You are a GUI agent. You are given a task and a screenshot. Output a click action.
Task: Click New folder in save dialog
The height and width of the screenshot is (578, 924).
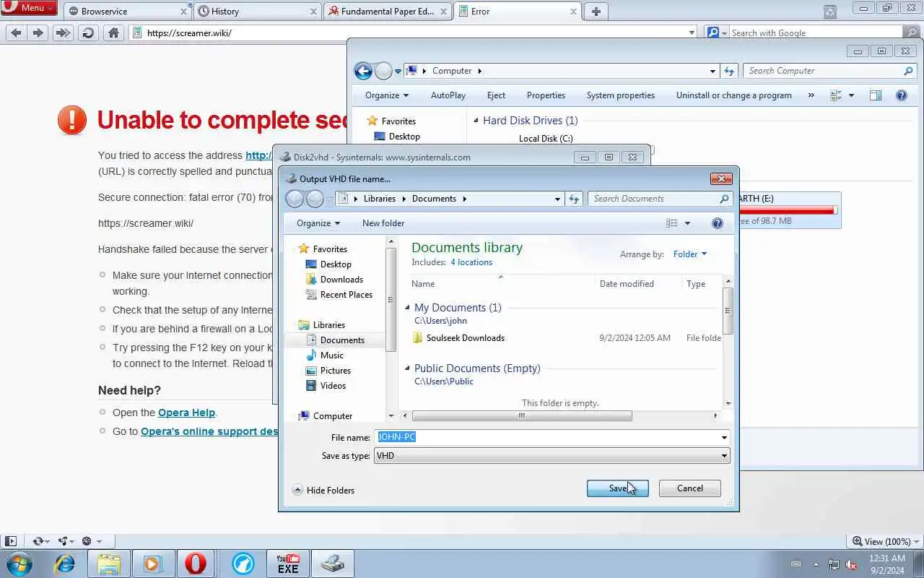point(383,223)
